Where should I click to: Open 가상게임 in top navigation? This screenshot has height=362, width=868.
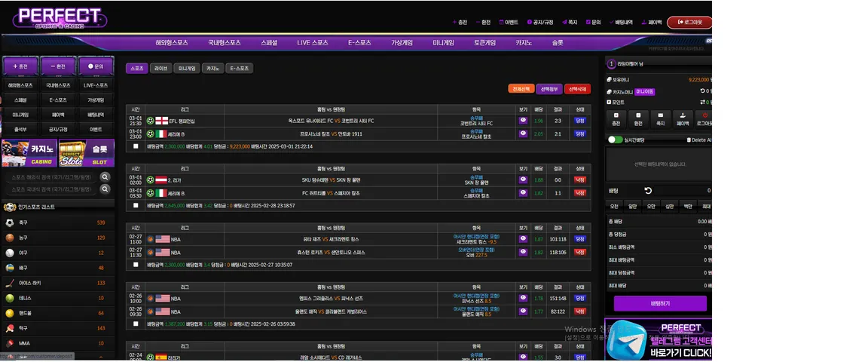pyautogui.click(x=402, y=43)
